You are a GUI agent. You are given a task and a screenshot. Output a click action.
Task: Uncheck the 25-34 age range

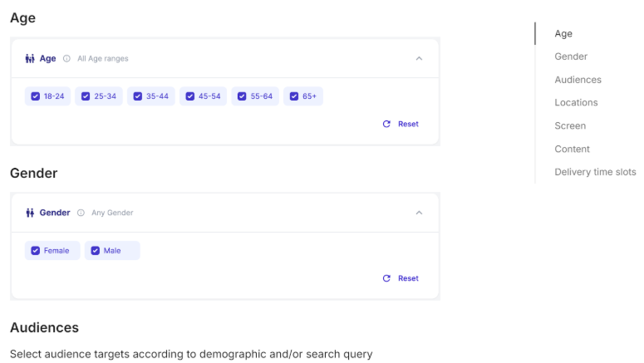[x=86, y=96]
